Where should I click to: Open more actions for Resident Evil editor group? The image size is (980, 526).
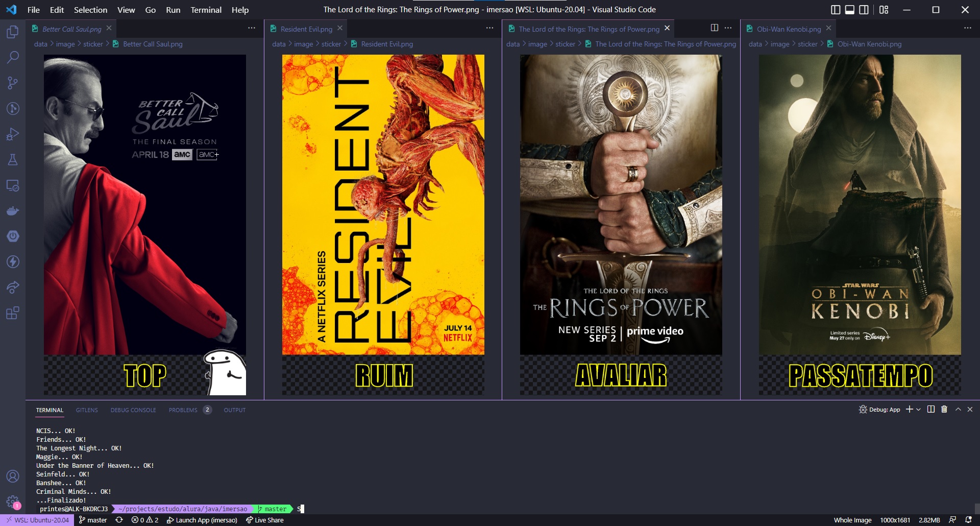(490, 28)
